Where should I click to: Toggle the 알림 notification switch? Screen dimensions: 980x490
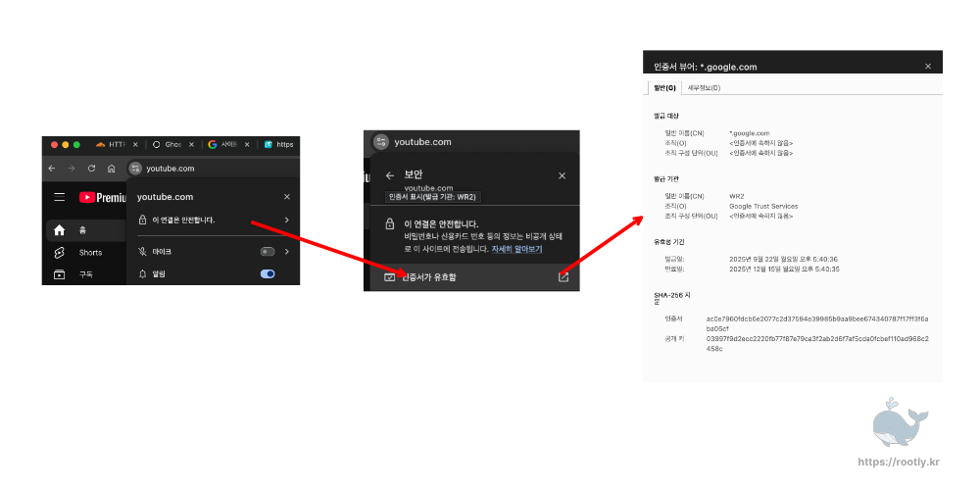pos(268,273)
